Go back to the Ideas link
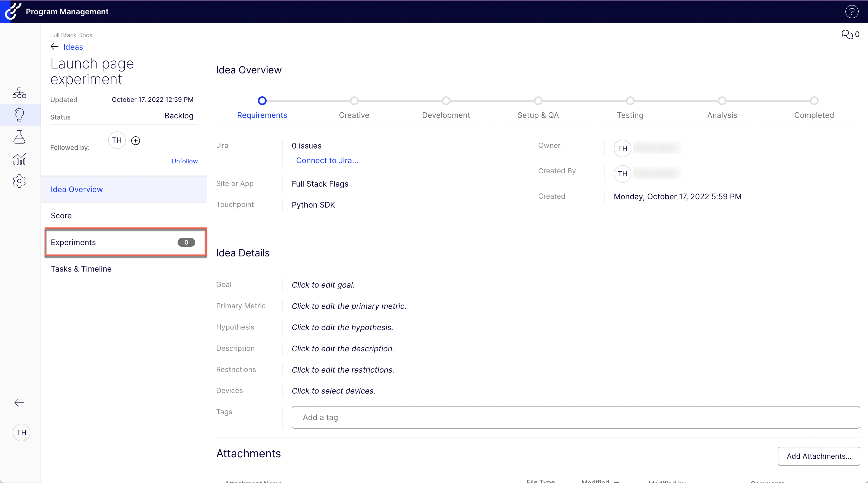Viewport: 868px width, 483px height. 73,47
